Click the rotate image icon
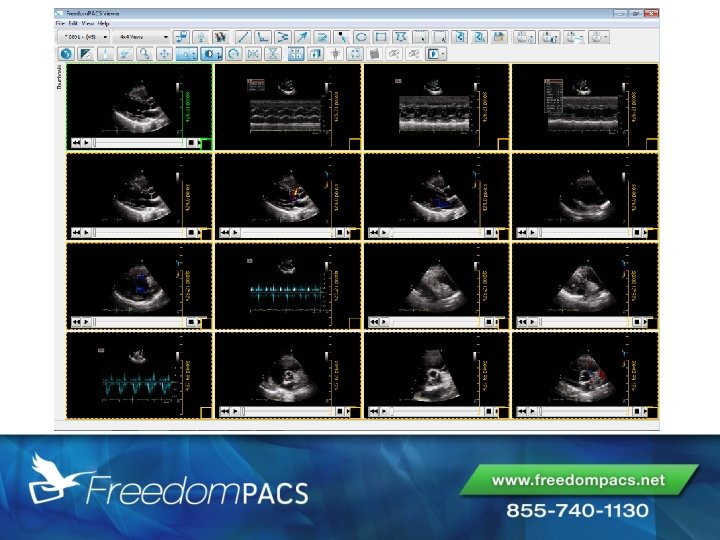This screenshot has height=540, width=720. [234, 54]
